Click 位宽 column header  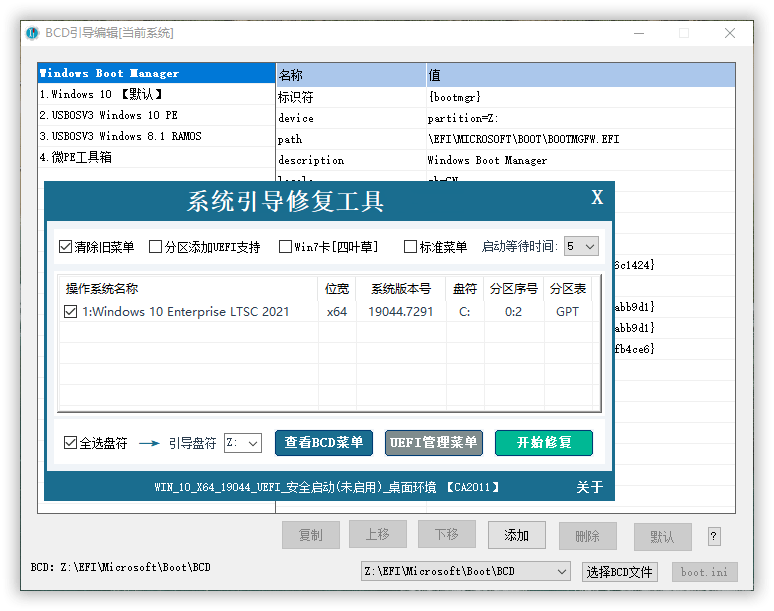click(337, 289)
